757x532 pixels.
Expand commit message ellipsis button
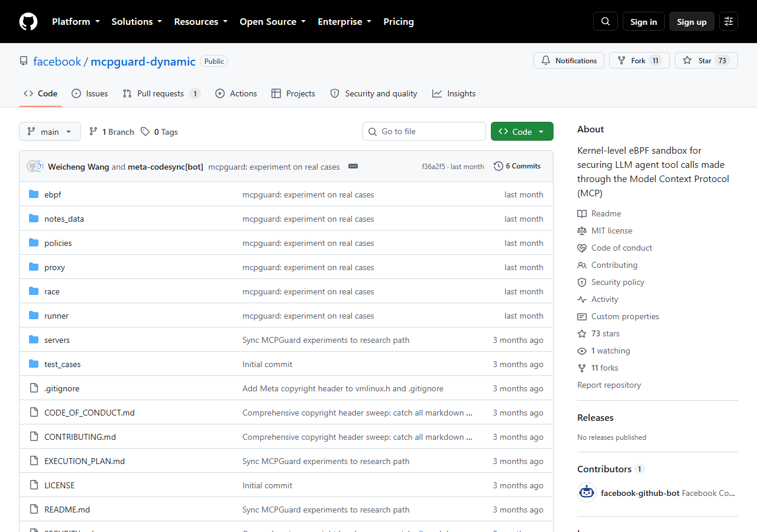(353, 166)
